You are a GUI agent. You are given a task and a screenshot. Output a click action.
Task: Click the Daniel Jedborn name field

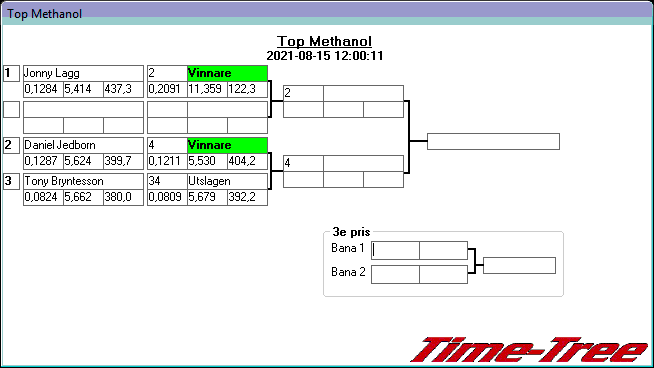coord(83,145)
